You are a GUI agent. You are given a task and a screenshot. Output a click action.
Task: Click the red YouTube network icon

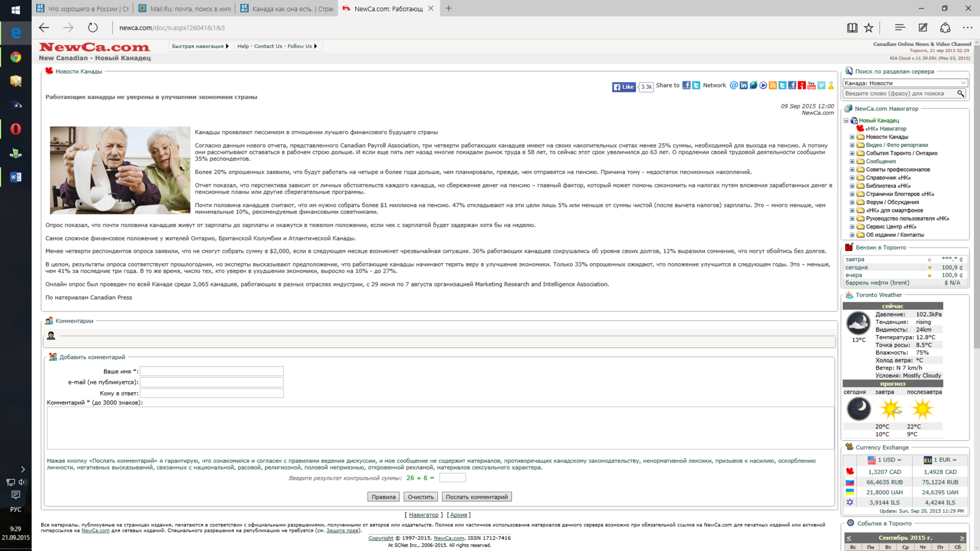coord(812,85)
